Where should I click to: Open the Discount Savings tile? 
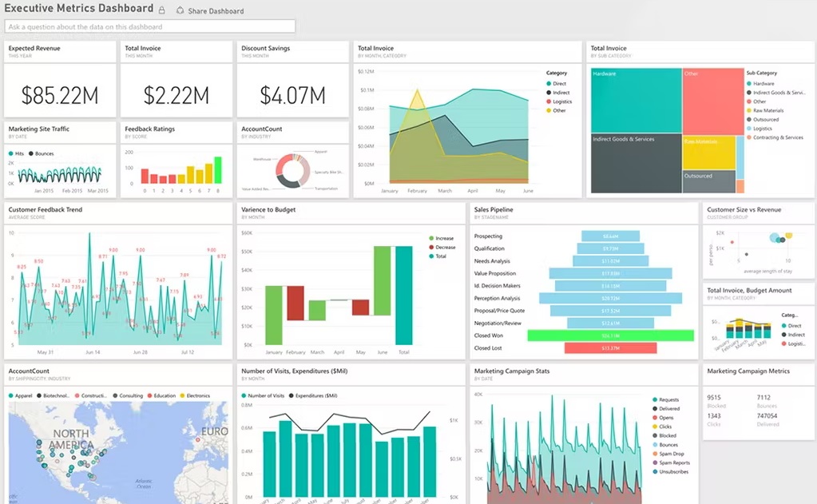click(293, 80)
